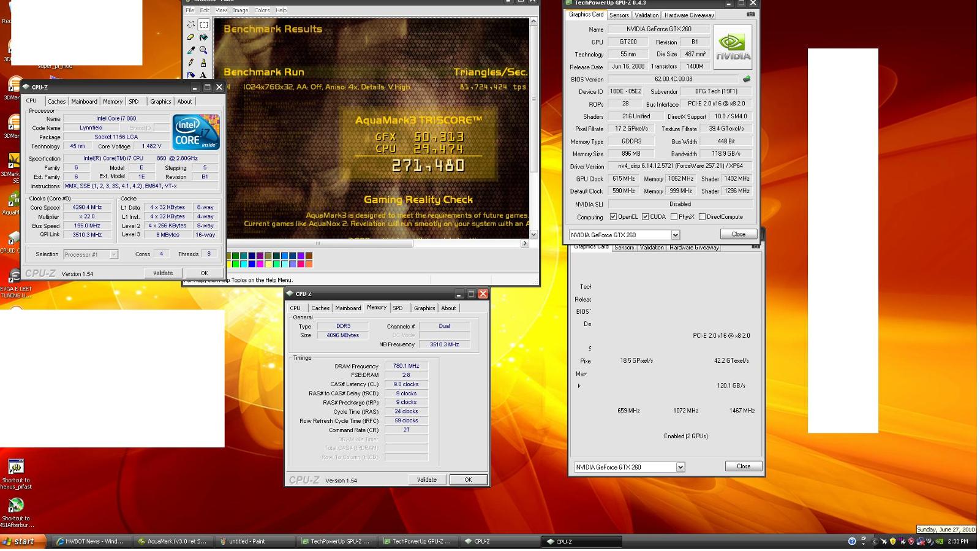
Task: Click the NVIDIA logo in GPU-Z
Action: 733,47
